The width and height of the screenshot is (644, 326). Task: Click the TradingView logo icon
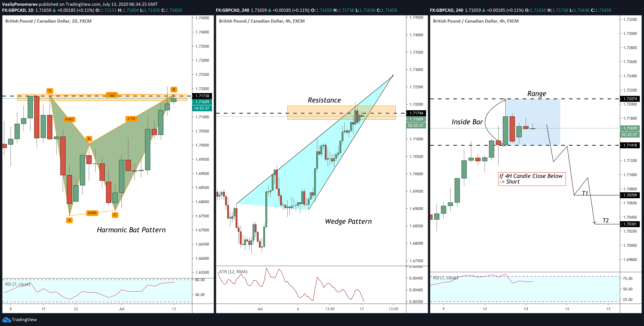(x=6, y=320)
